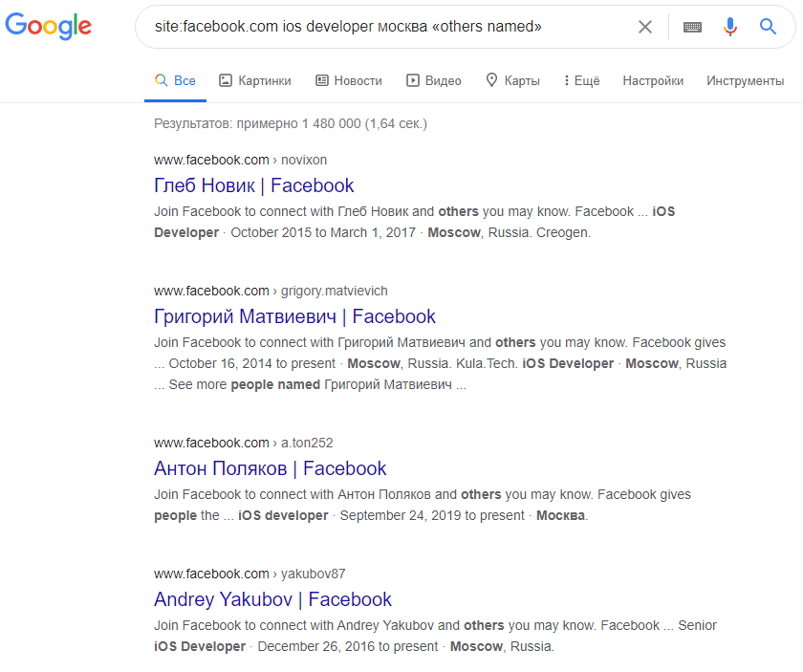Open the Видео video tab
This screenshot has height=672, width=803.
click(x=434, y=80)
